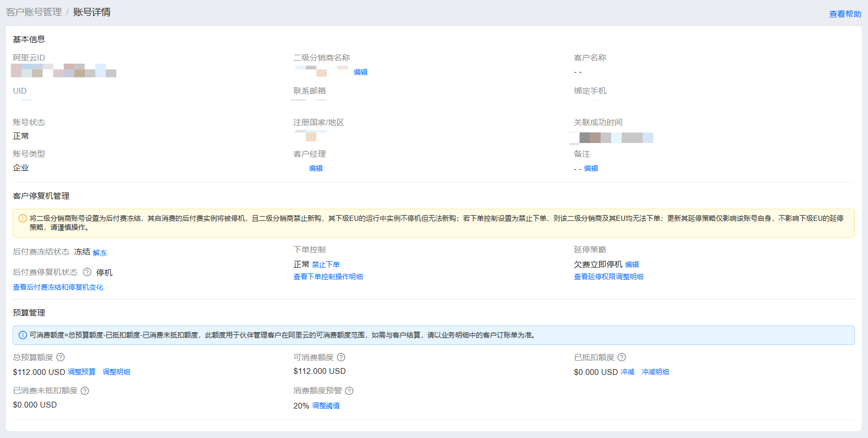Open 查看延停权限调整明细 link
Viewport: 868px width, 438px height.
[x=608, y=277]
